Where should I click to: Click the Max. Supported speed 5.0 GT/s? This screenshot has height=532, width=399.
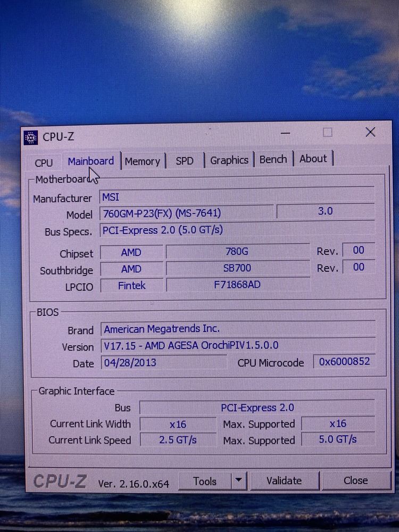(338, 439)
